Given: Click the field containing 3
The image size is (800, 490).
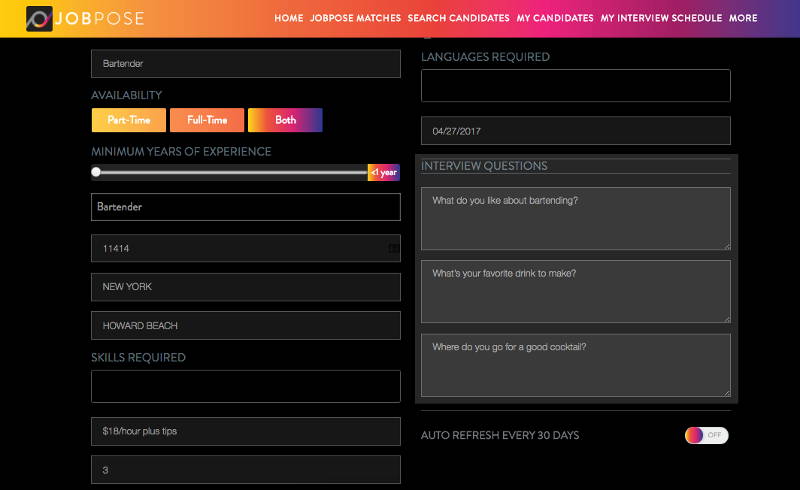Looking at the screenshot, I should click(246, 470).
